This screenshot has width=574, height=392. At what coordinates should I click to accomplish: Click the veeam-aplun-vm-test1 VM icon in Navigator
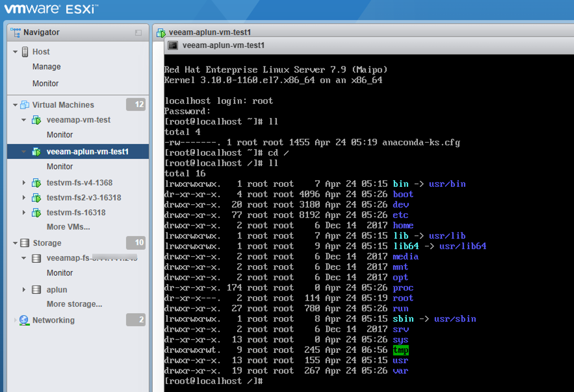point(36,152)
